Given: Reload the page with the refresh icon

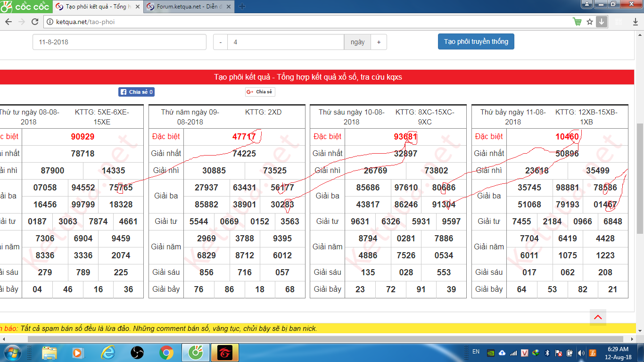Looking at the screenshot, I should [x=35, y=22].
